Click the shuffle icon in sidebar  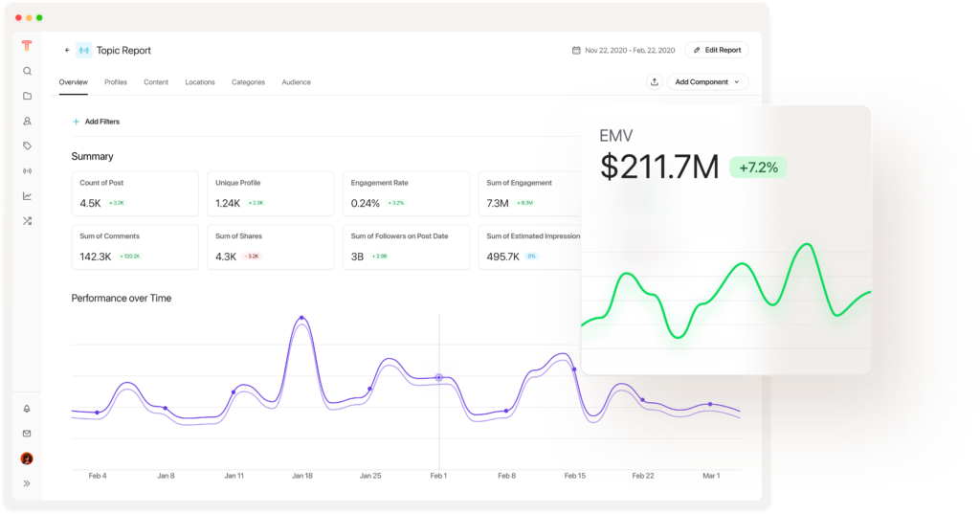point(27,220)
